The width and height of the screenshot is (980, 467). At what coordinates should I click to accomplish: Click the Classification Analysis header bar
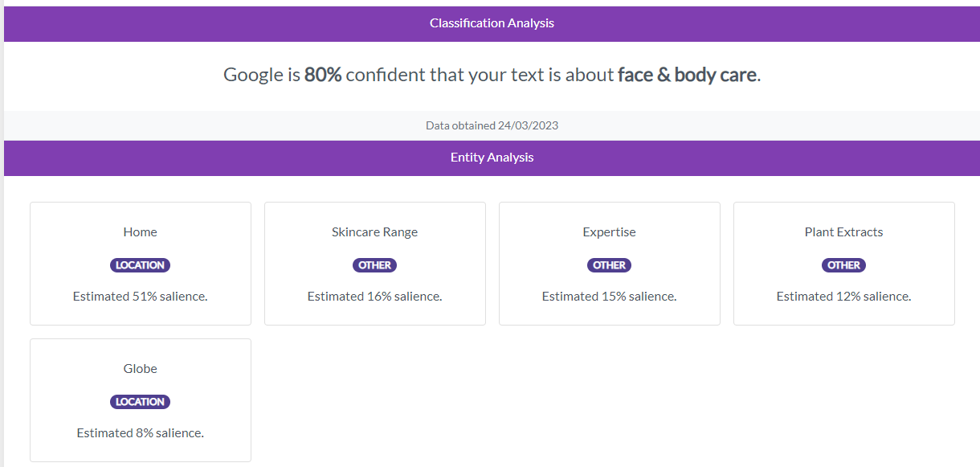pos(492,23)
